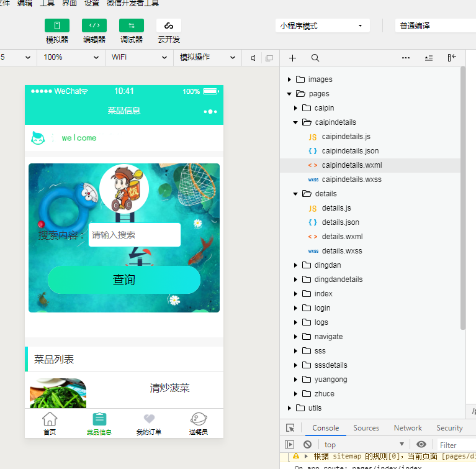Switch to the Security tab
Viewport: 476px width, 469px height.
pos(449,428)
